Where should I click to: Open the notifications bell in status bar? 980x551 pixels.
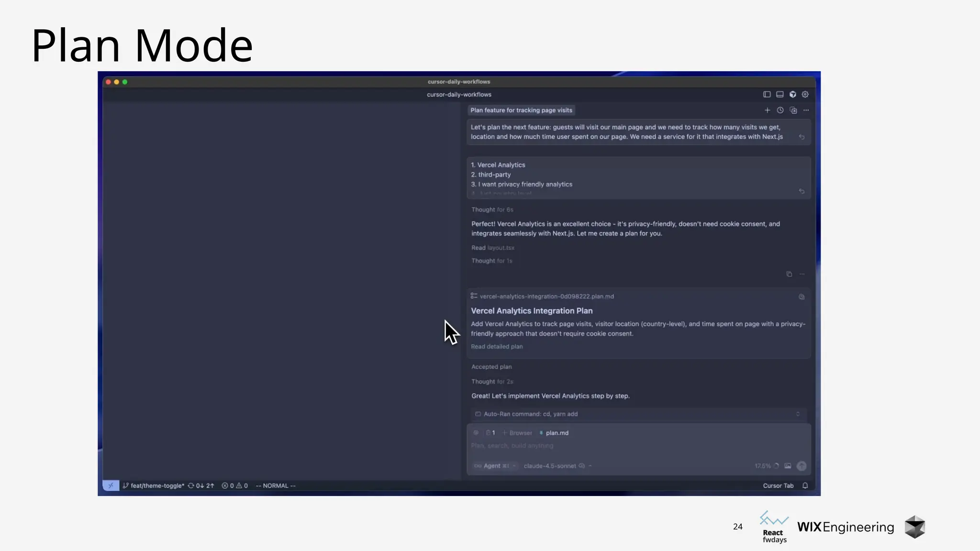(805, 485)
